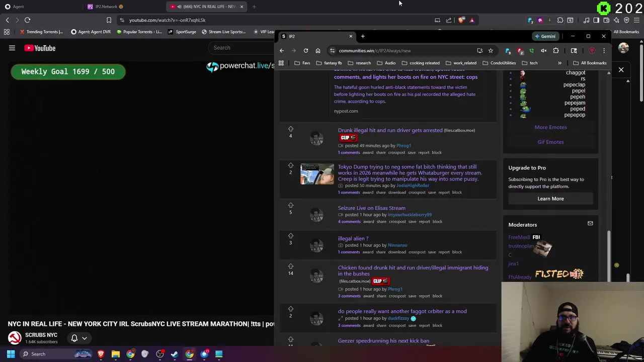Open the work_related bookmark folder
Image resolution: width=644 pixels, height=362 pixels.
coord(460,63)
